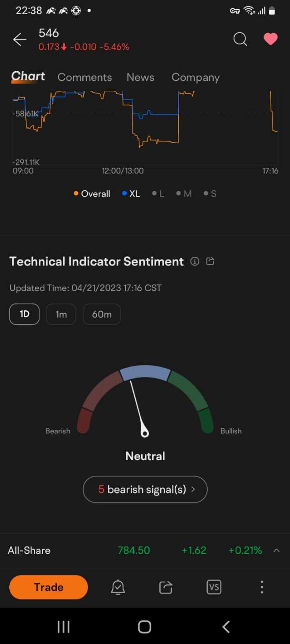Enable the L series in legend
290x644 pixels.
[158, 194]
